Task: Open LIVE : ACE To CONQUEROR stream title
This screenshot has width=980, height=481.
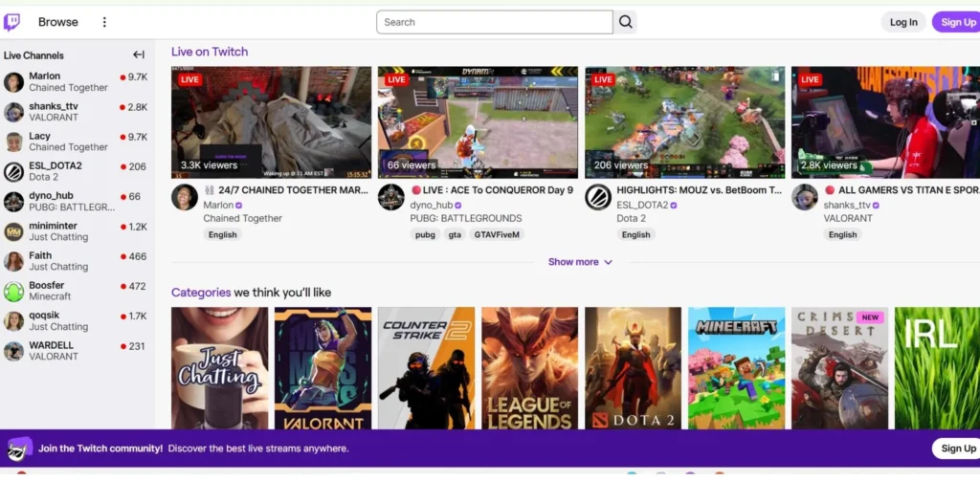Action: 491,190
